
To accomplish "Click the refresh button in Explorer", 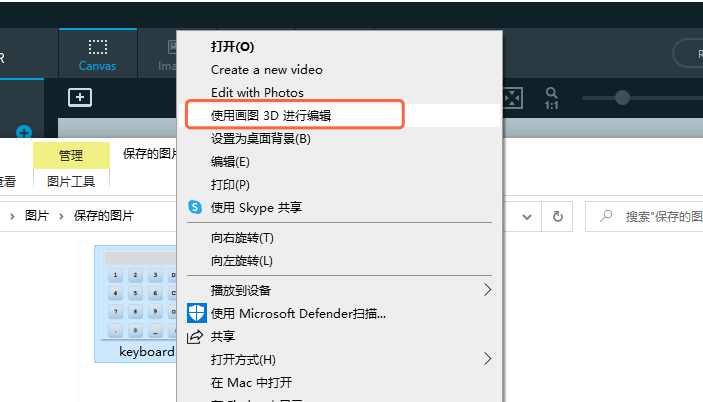I will coord(557,217).
